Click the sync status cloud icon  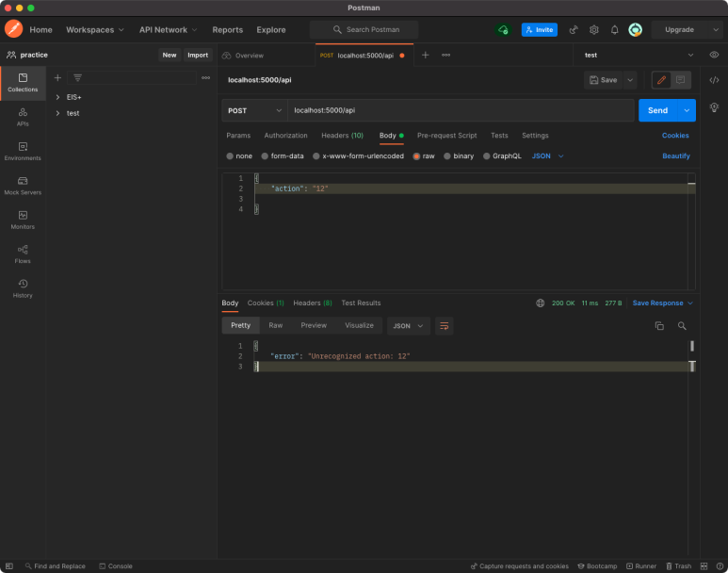point(503,30)
